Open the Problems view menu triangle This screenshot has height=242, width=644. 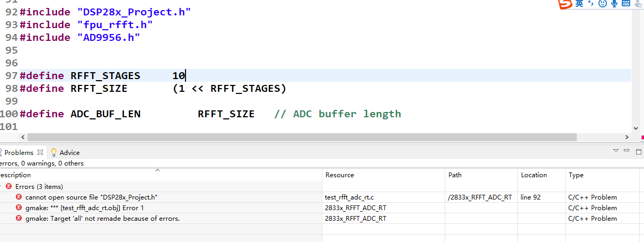[616, 151]
